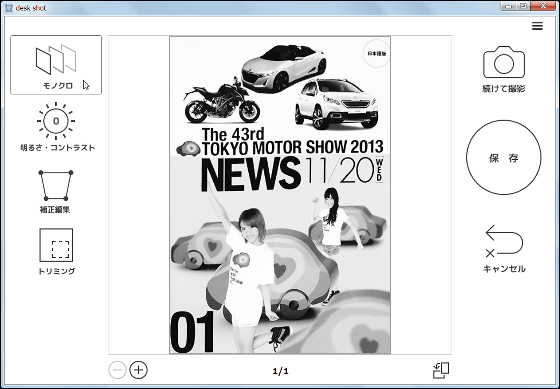
Task: Click the 1/1 page counter
Action: pyautogui.click(x=280, y=371)
